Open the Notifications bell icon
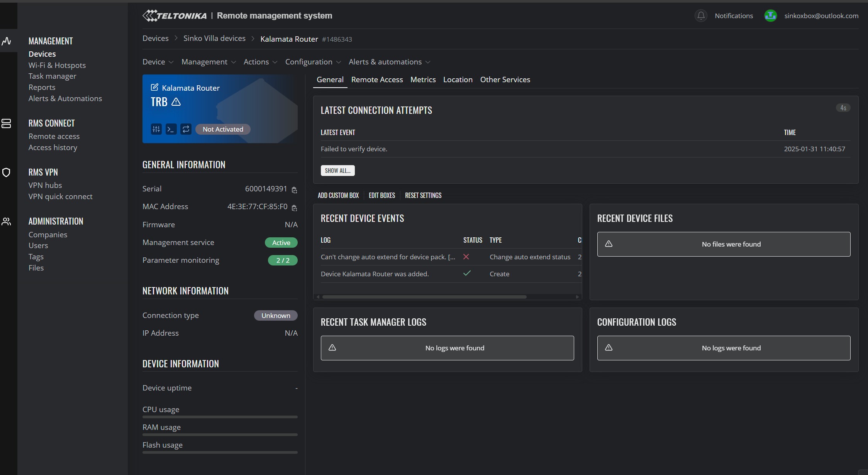Viewport: 868px width, 475px height. (x=701, y=16)
